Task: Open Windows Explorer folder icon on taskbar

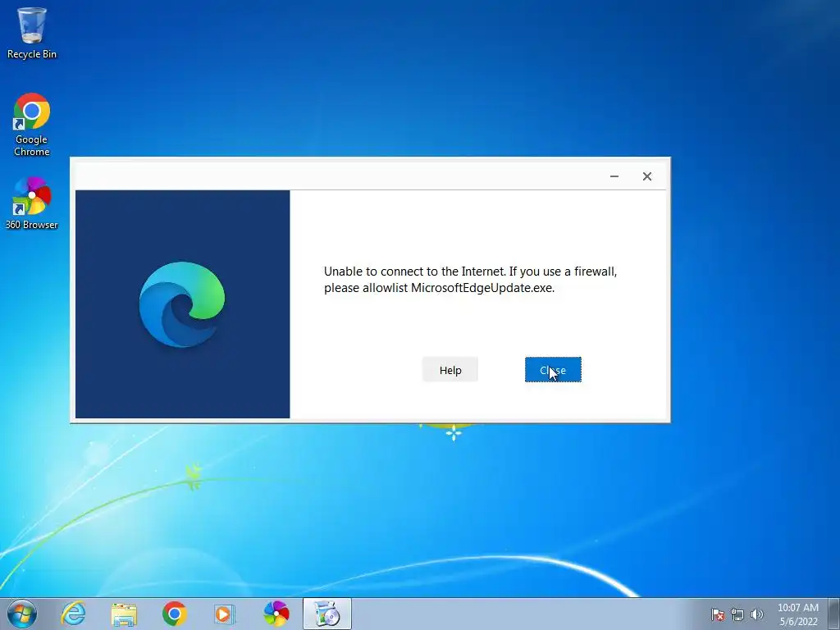Action: click(124, 614)
